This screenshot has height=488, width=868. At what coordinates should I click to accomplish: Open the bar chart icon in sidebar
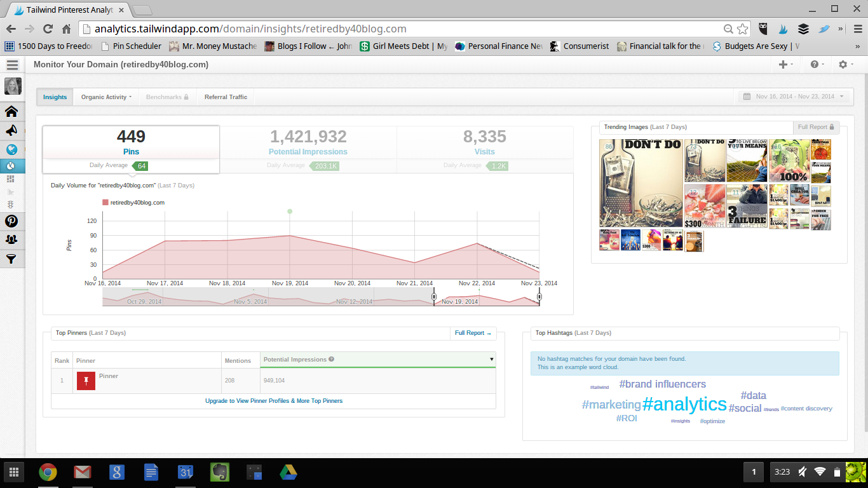click(x=11, y=192)
